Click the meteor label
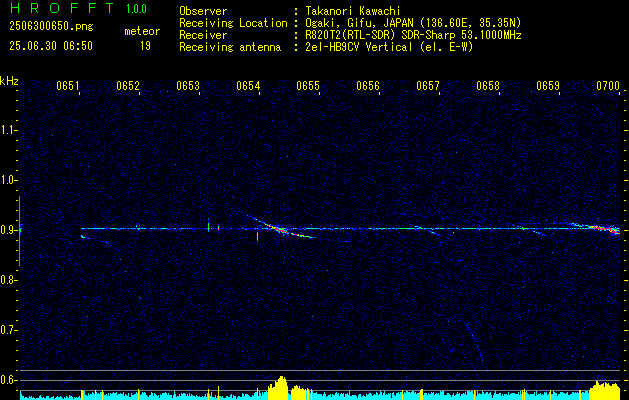The image size is (629, 400). point(142,31)
